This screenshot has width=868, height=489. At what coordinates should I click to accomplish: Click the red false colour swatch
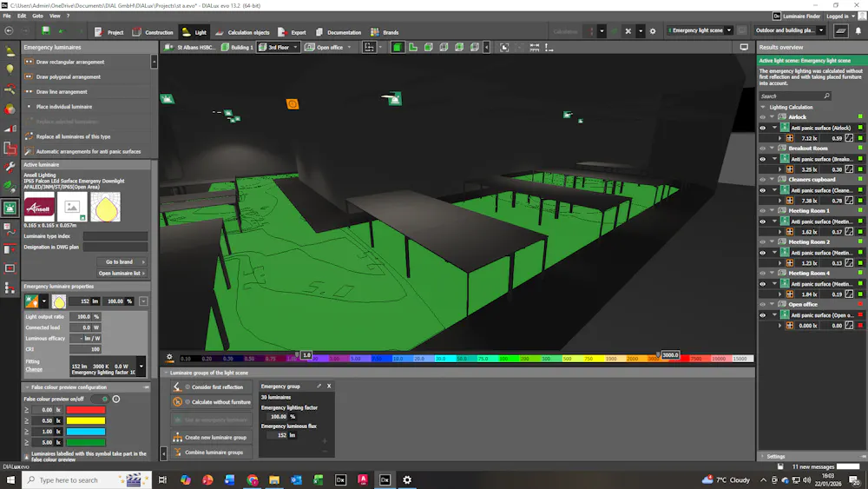pyautogui.click(x=86, y=410)
